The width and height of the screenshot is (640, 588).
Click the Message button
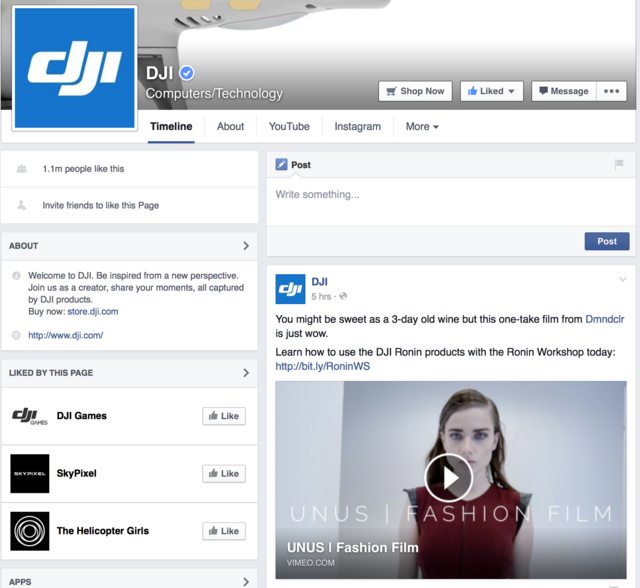pyautogui.click(x=564, y=91)
